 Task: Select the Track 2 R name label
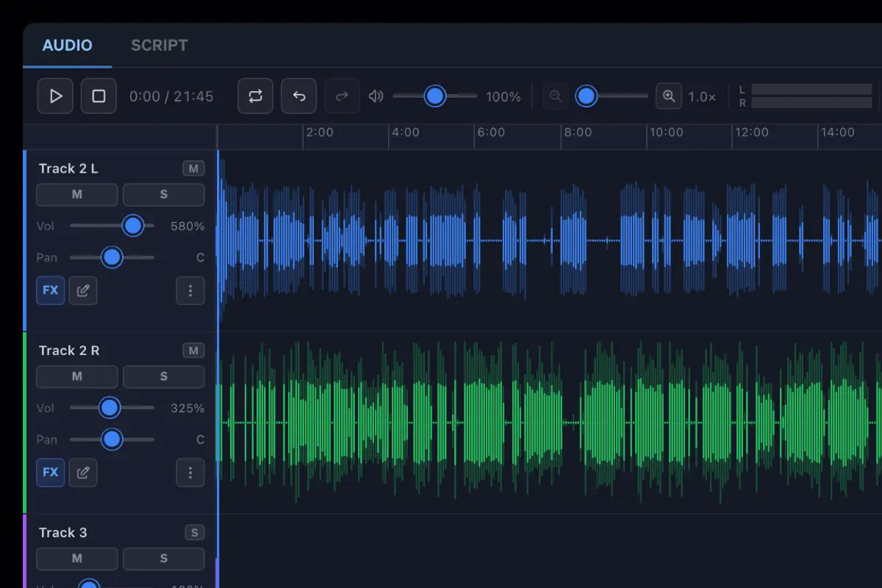(x=69, y=351)
